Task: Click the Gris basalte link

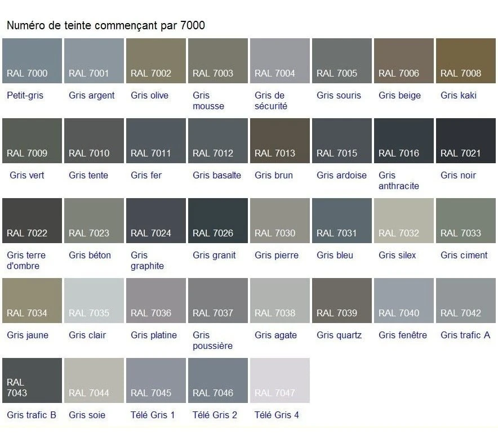Action: click(x=217, y=175)
